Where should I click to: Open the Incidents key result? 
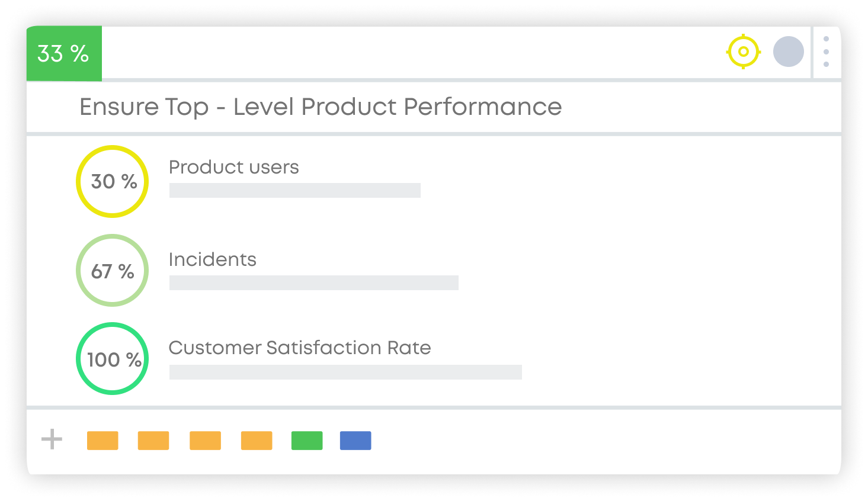click(x=212, y=260)
